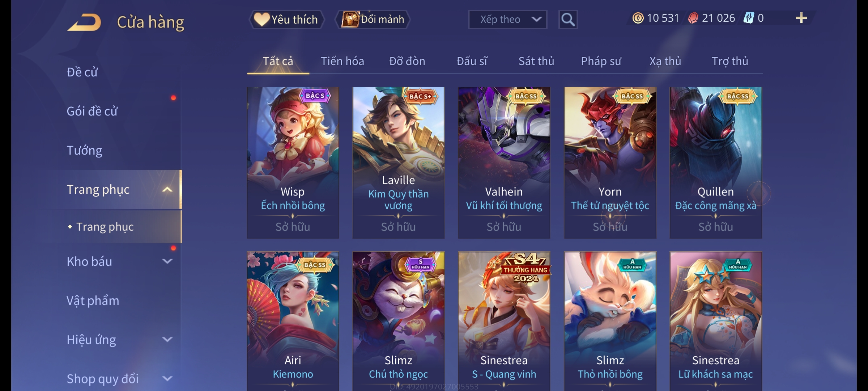Expand the Kho báu sidebar section

tap(167, 261)
